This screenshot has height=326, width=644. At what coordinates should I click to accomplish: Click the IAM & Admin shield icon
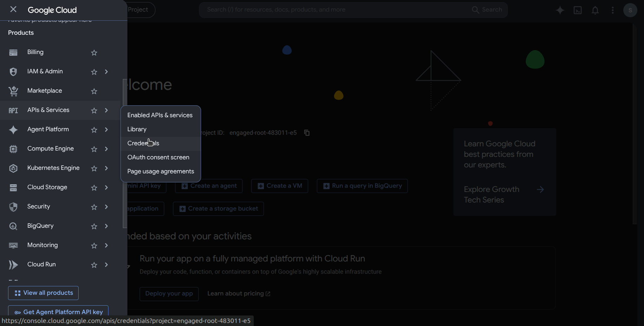click(13, 72)
